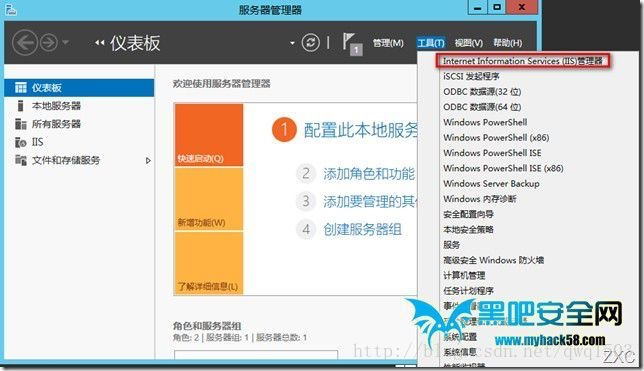Launch Windows PowerShell ISE (x86)

pyautogui.click(x=503, y=168)
